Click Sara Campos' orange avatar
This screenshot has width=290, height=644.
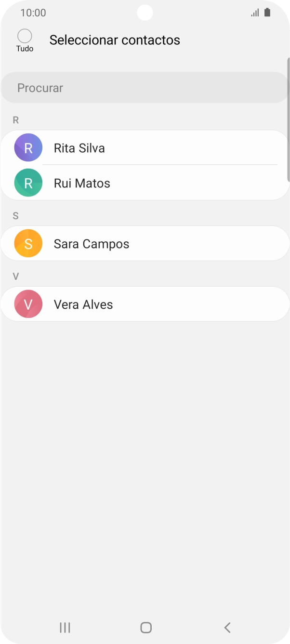click(x=28, y=243)
